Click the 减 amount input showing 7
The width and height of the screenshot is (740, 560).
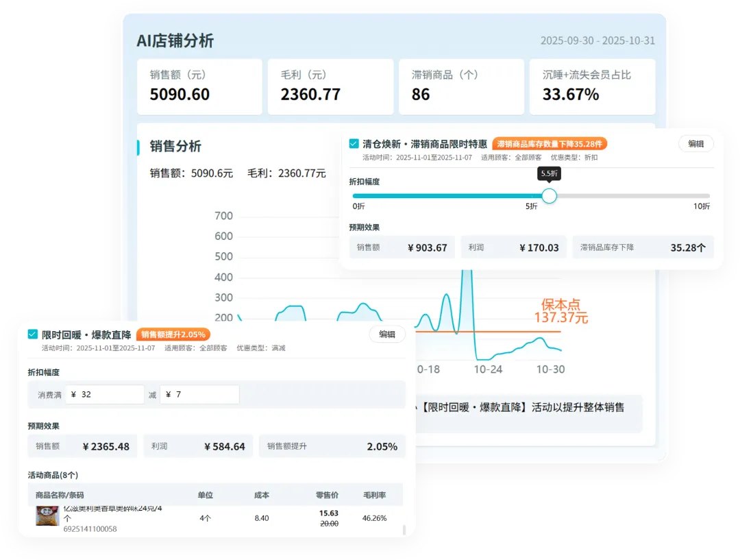point(199,394)
